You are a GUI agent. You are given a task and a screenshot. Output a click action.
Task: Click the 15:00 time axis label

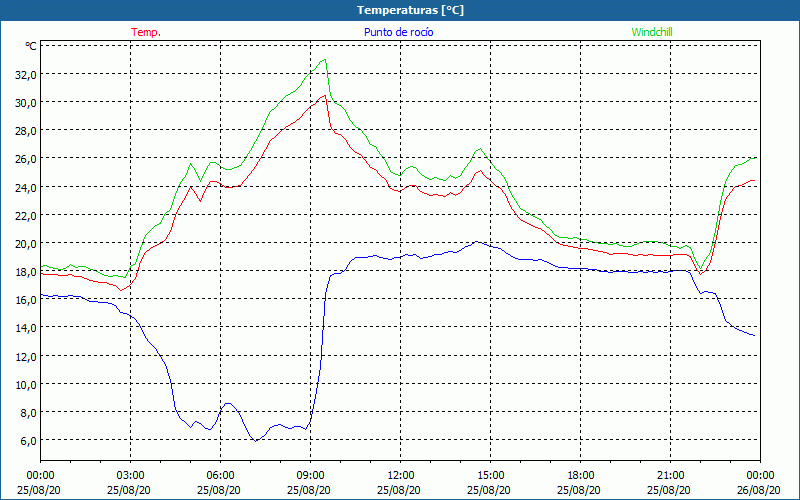[x=490, y=476]
